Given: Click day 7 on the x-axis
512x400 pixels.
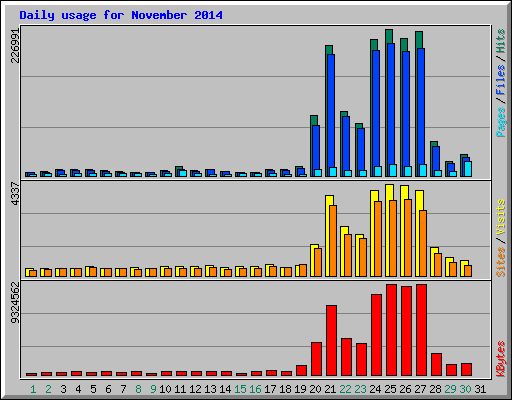Looking at the screenshot, I should pyautogui.click(x=123, y=389).
